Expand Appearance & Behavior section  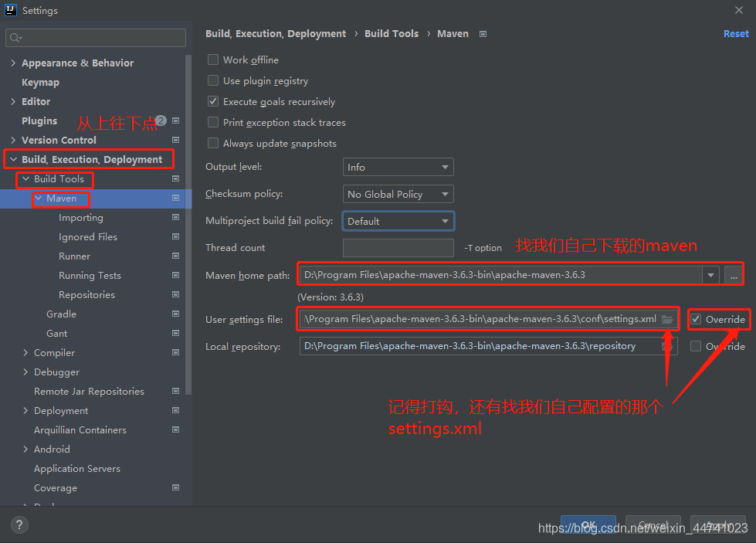click(x=13, y=63)
